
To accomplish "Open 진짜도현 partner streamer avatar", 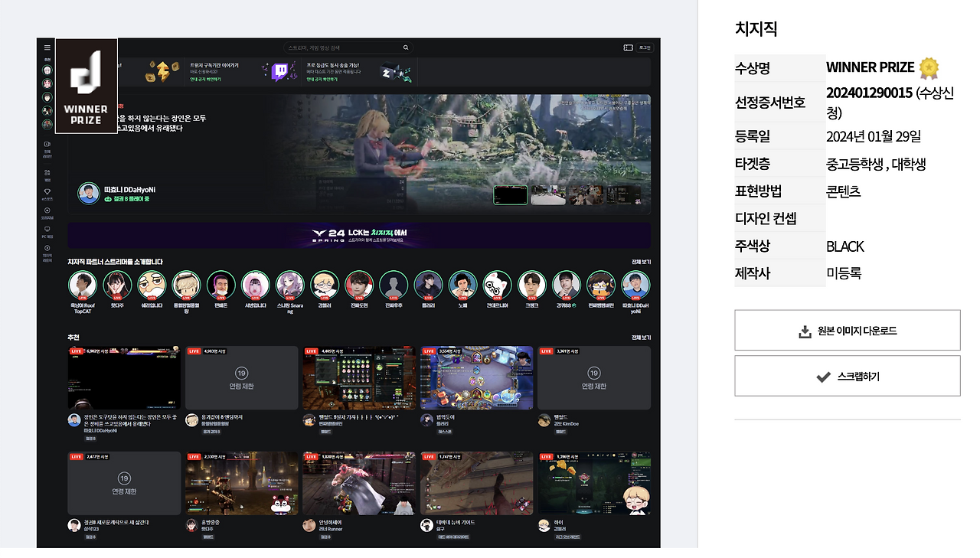I will 359,285.
